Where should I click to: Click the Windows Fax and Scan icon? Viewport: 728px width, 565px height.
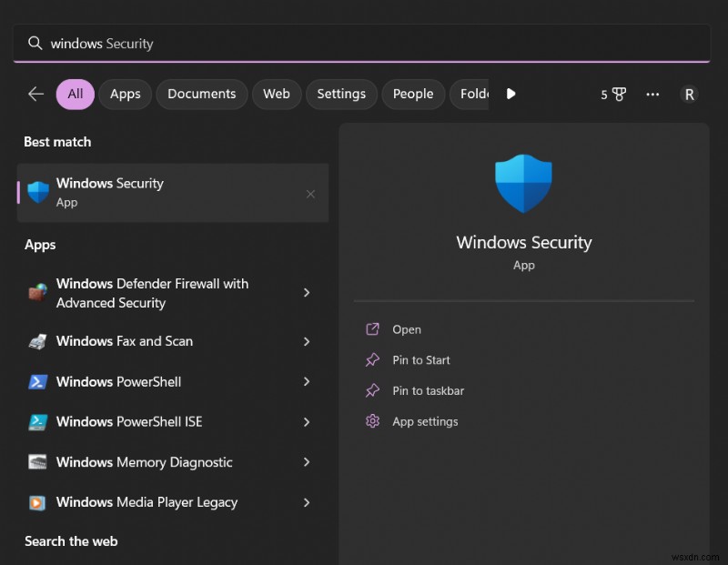[37, 341]
